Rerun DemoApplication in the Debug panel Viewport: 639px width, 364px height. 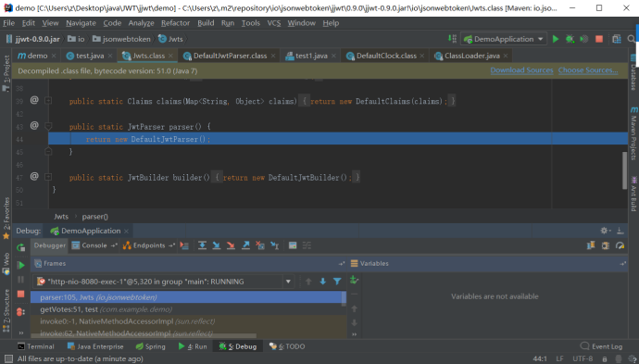coord(20,247)
